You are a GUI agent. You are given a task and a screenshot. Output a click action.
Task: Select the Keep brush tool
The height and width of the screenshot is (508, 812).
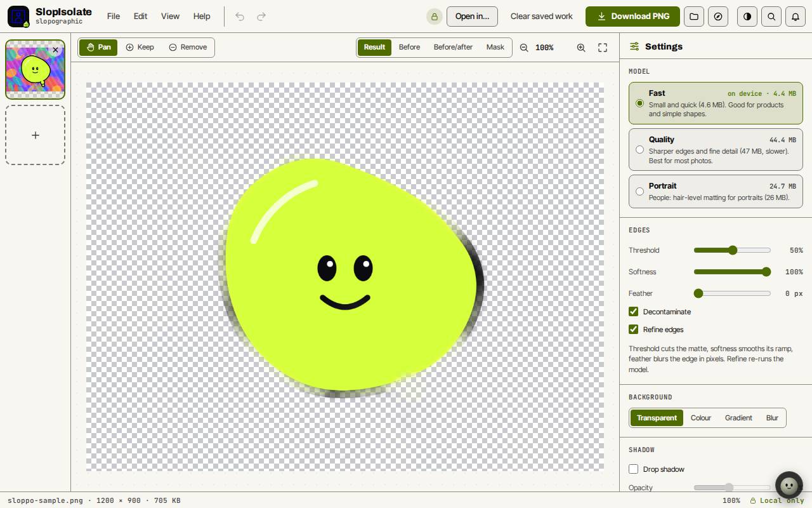pyautogui.click(x=140, y=47)
